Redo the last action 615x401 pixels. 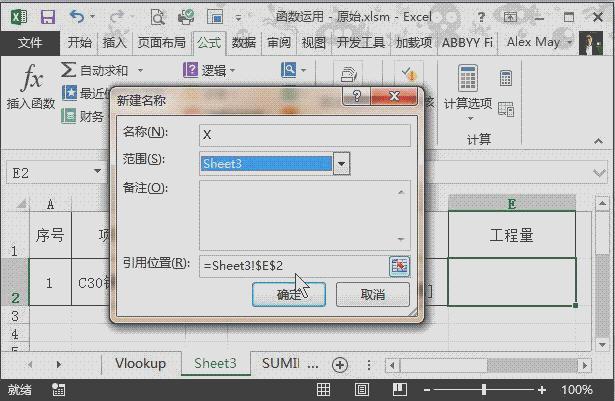pyautogui.click(x=116, y=17)
